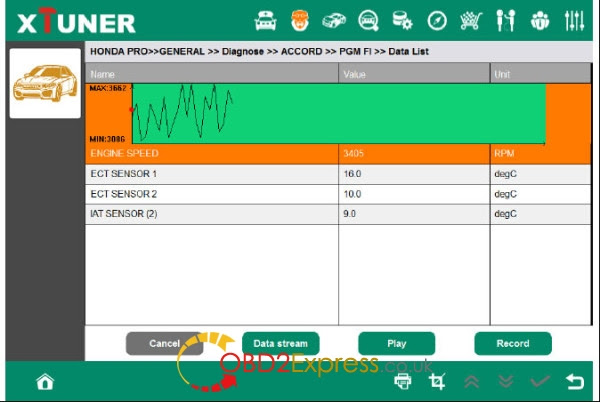Click the IAT SENSOR value 9.0
Screen dimensions: 600x402
point(349,214)
